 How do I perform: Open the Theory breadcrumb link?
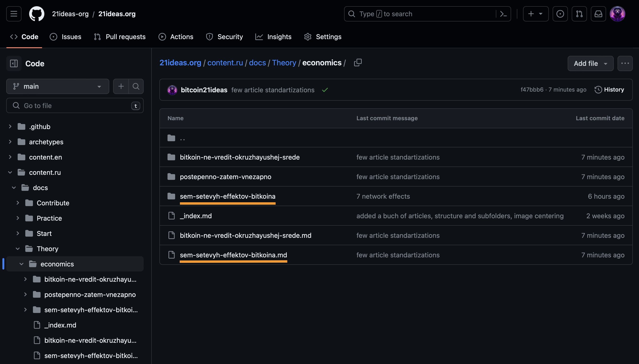point(284,62)
